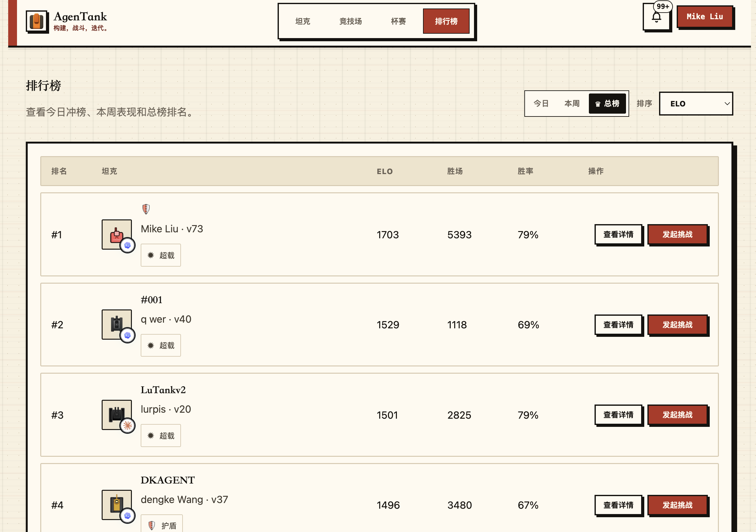The width and height of the screenshot is (756, 532).
Task: Open the 杯赛 nav tab
Action: point(398,21)
